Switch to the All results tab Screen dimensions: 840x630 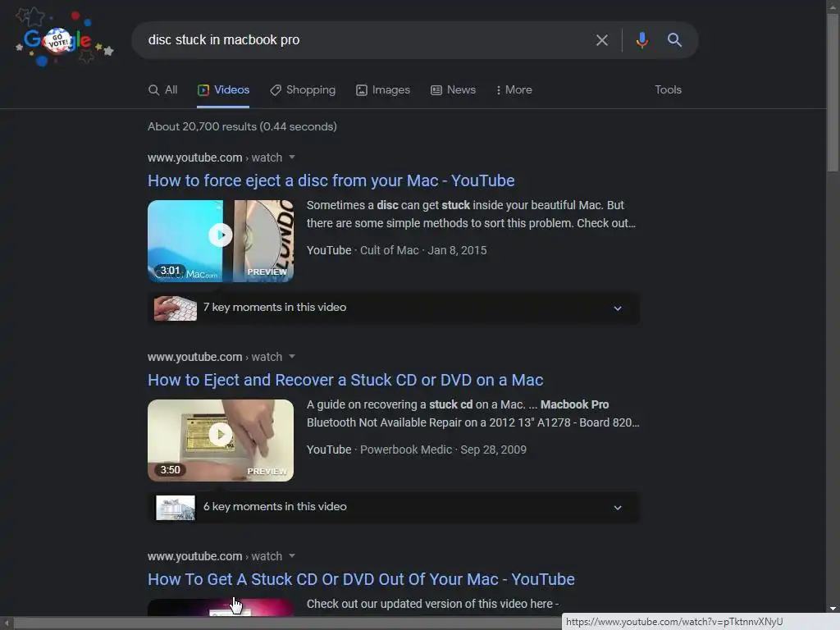click(163, 90)
